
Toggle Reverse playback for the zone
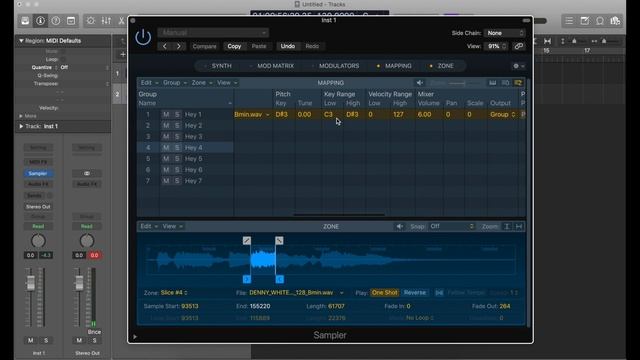(x=415, y=293)
